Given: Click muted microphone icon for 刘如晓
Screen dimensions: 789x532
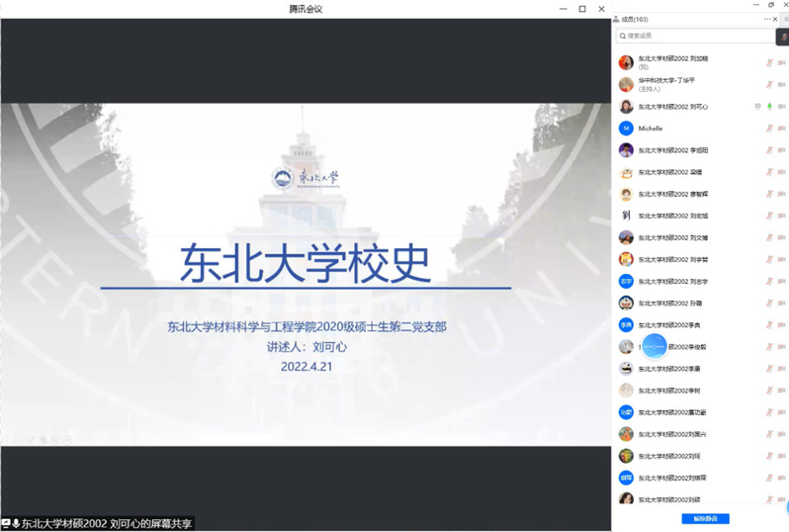Looking at the screenshot, I should pos(768,62).
